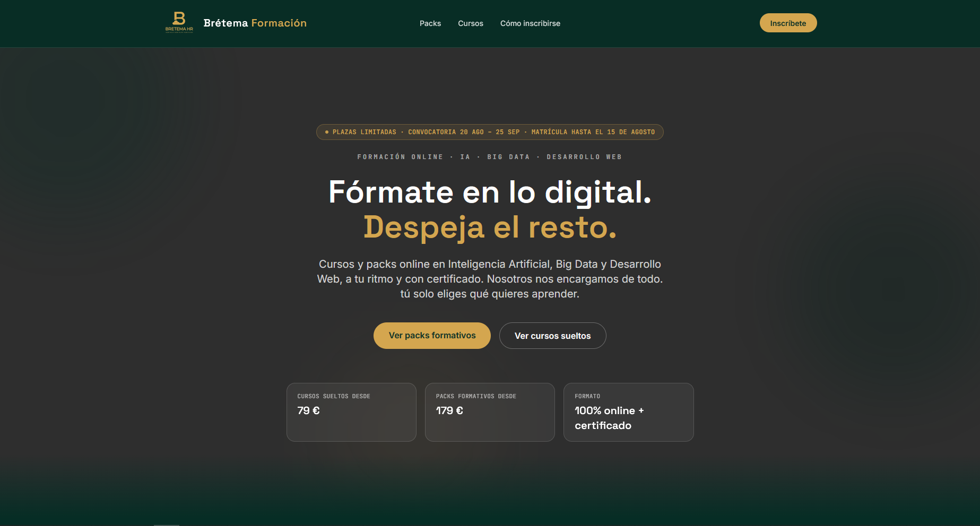Image resolution: width=980 pixels, height=526 pixels.
Task: Click the Ver packs formativos button
Action: pyautogui.click(x=432, y=336)
